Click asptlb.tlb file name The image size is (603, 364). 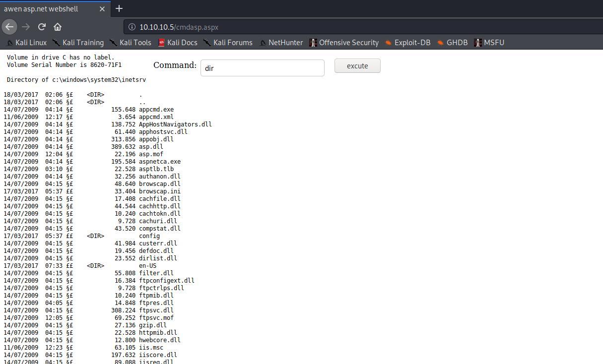coord(156,169)
